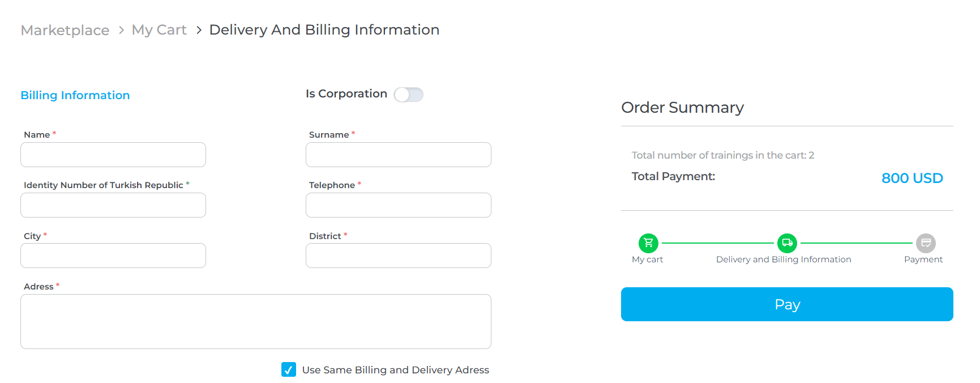The image size is (980, 383).
Task: Click the Payment step label
Action: click(923, 259)
